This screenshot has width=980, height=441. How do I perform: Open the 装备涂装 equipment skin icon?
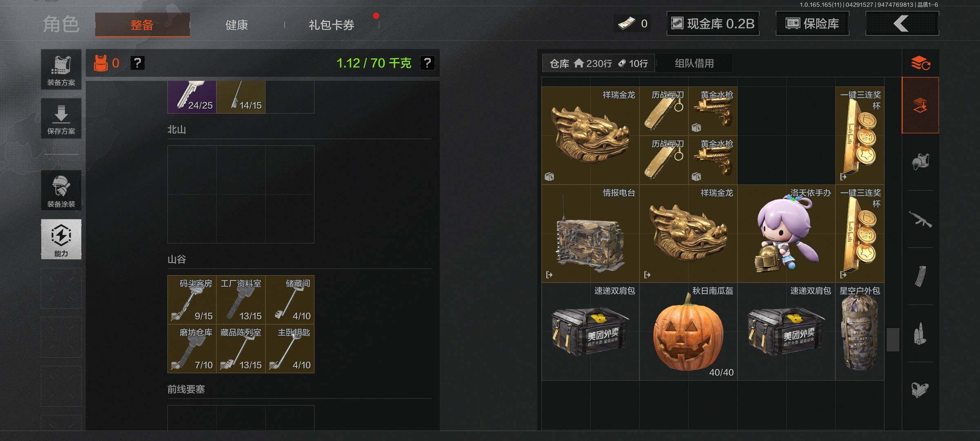click(61, 190)
